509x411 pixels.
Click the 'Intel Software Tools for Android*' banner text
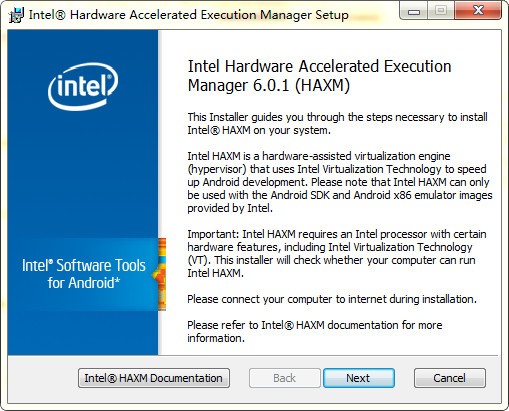[x=84, y=274]
